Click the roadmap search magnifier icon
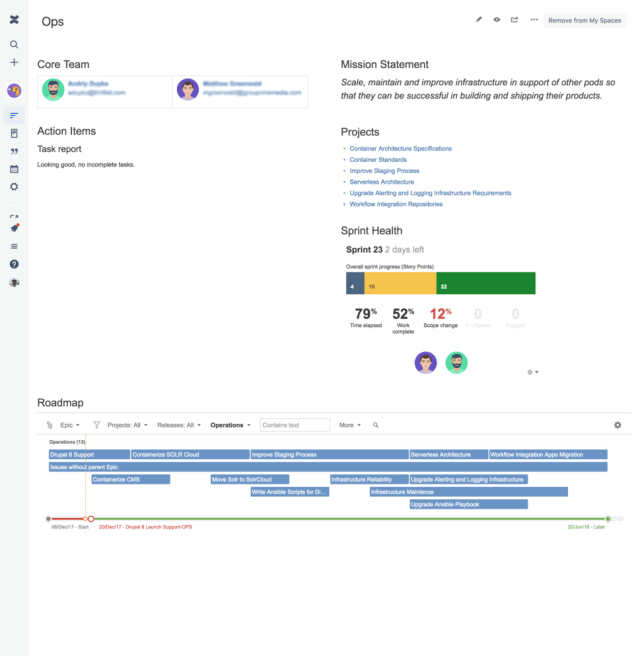Viewport: 640px width, 660px height. 376,425
